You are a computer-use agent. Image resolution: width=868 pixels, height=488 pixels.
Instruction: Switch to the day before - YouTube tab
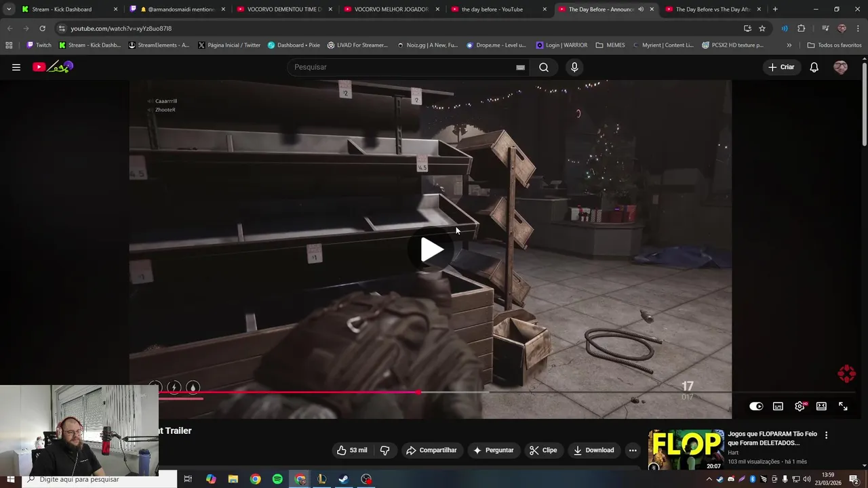(499, 9)
